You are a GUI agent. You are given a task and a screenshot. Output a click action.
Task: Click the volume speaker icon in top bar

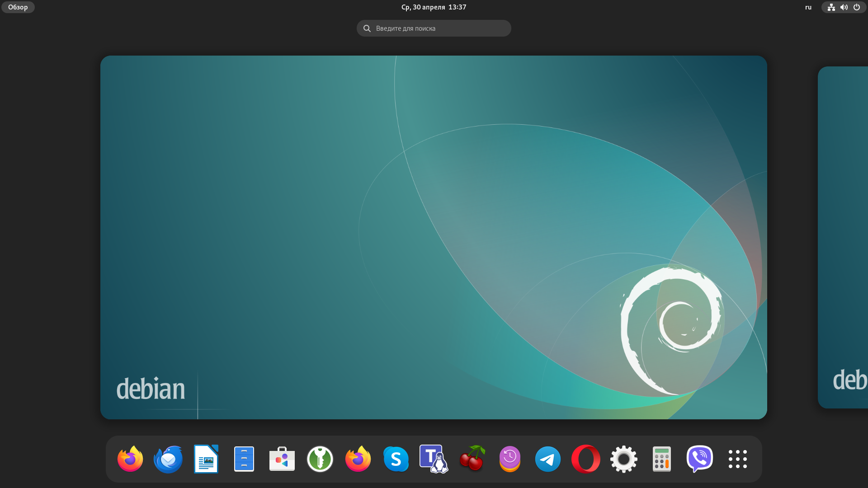point(844,7)
